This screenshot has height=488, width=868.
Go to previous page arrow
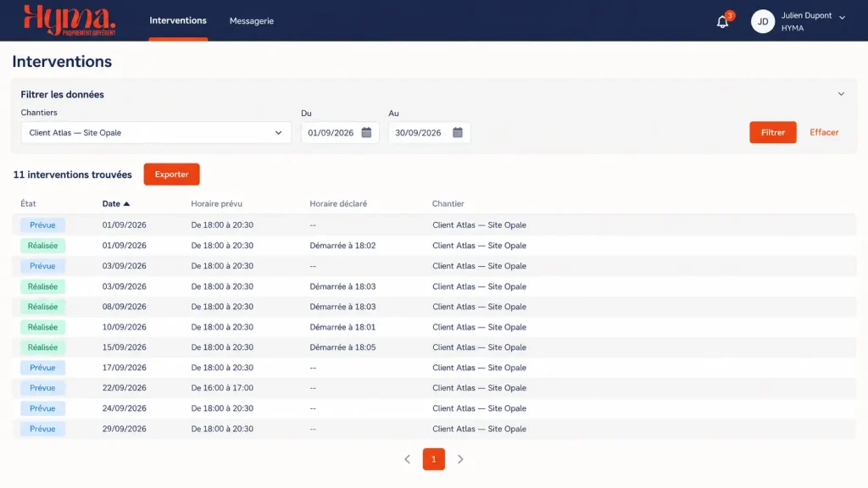[x=408, y=459]
